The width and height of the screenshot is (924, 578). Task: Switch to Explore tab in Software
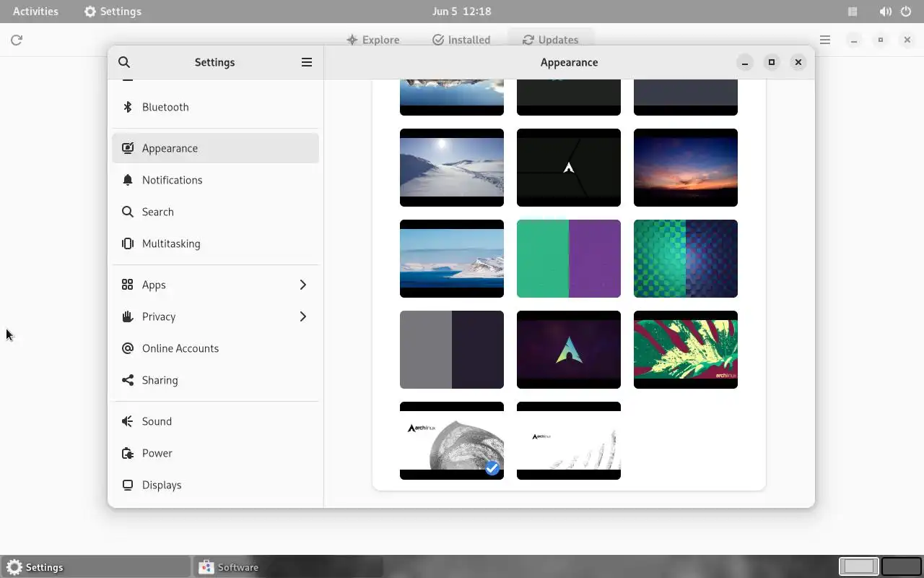(372, 40)
